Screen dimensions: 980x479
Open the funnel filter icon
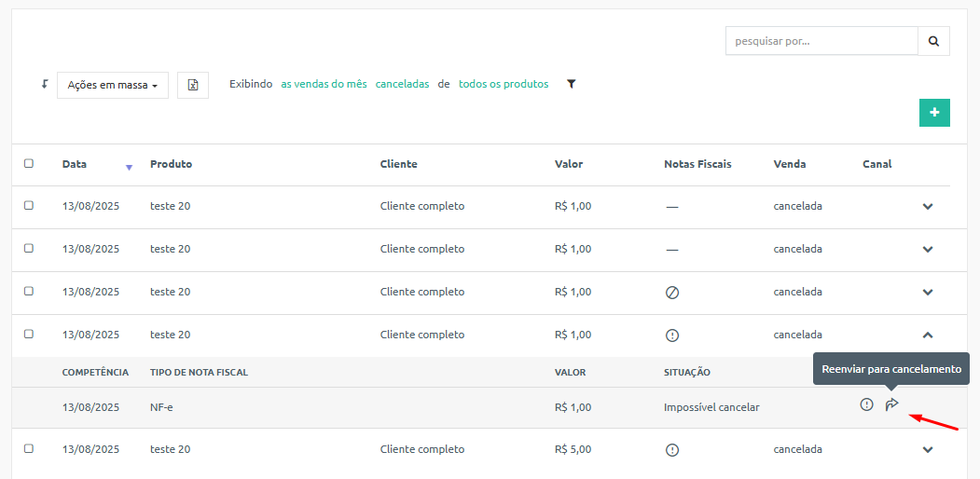tap(572, 84)
